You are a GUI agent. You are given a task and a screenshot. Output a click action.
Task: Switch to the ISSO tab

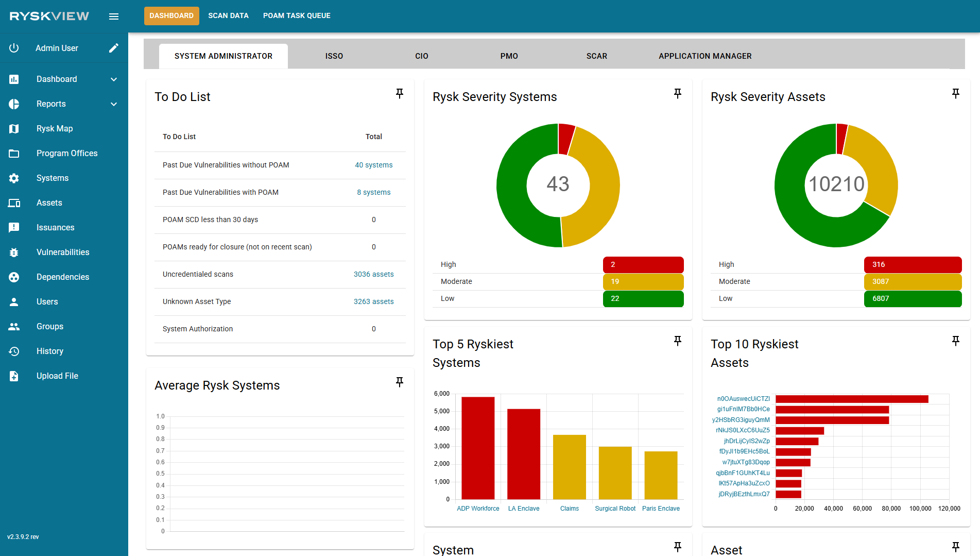click(x=334, y=56)
